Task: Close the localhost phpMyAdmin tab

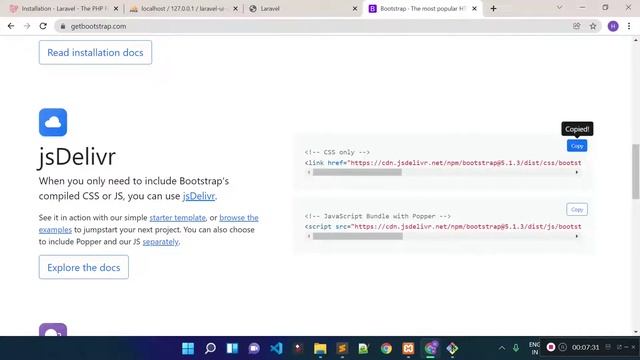Action: (x=236, y=9)
